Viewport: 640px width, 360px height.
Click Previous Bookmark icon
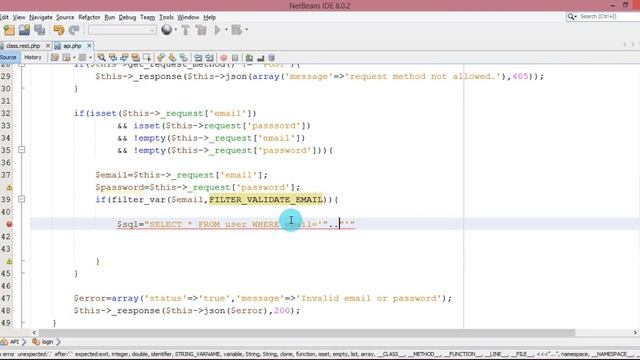(161, 58)
